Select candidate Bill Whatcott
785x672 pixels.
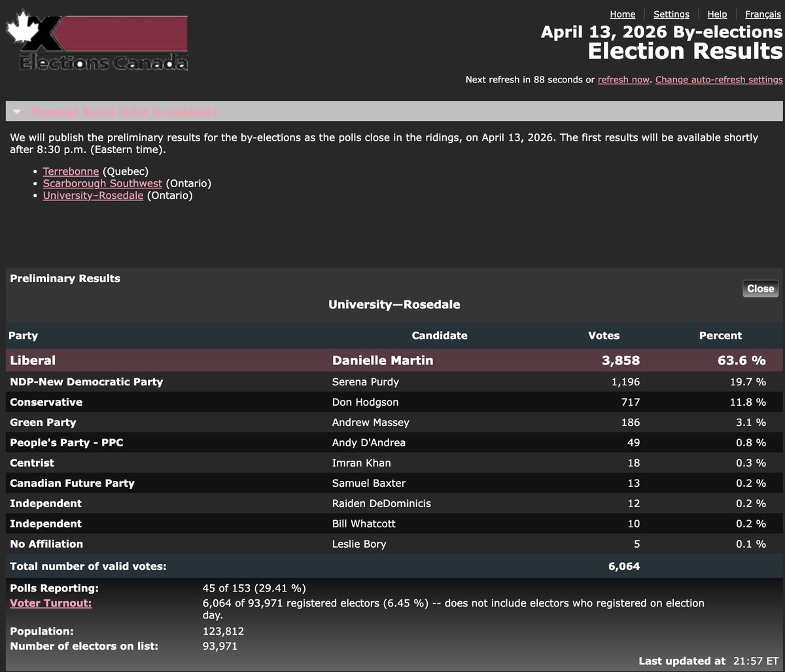point(364,524)
